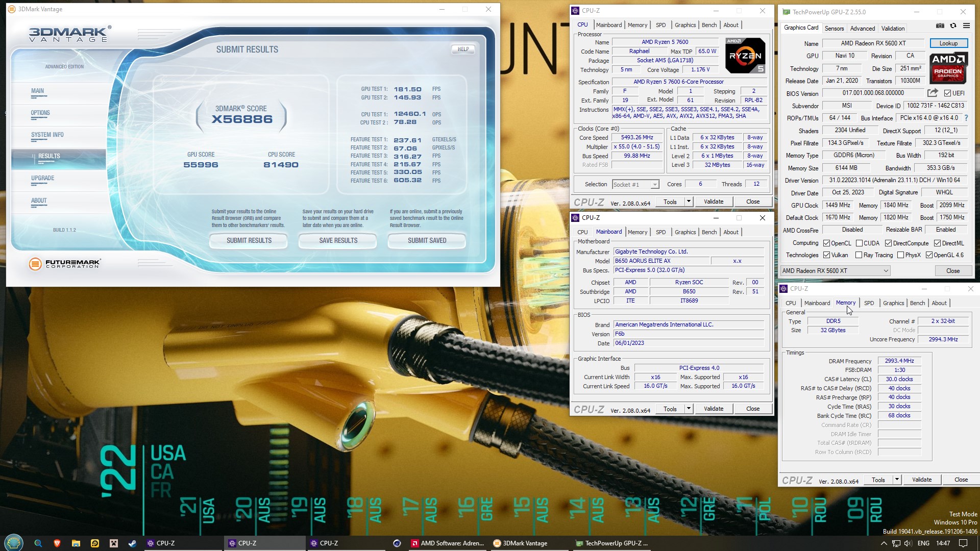Open System Info in 3DMark Vantage sidebar
This screenshot has width=980, height=551.
click(x=47, y=135)
